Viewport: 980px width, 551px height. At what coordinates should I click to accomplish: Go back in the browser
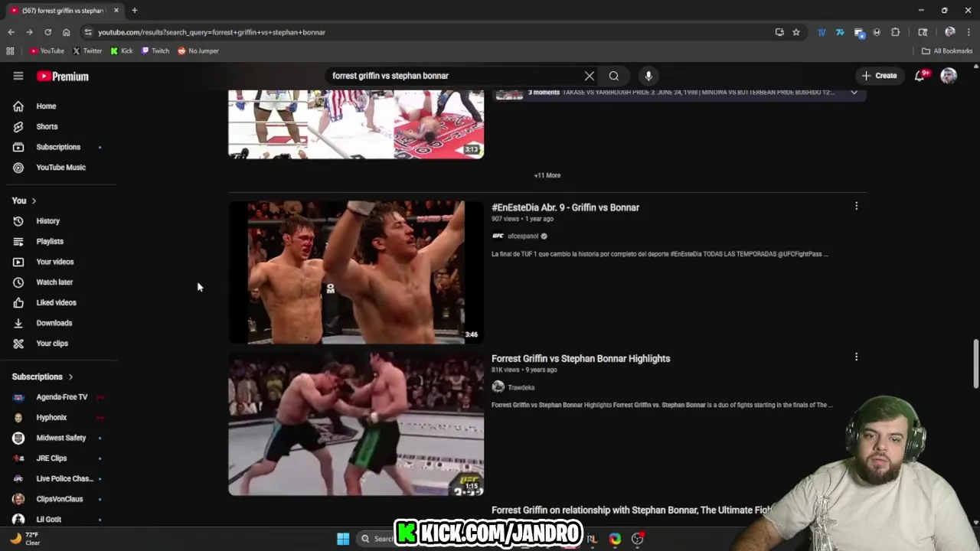pyautogui.click(x=11, y=32)
